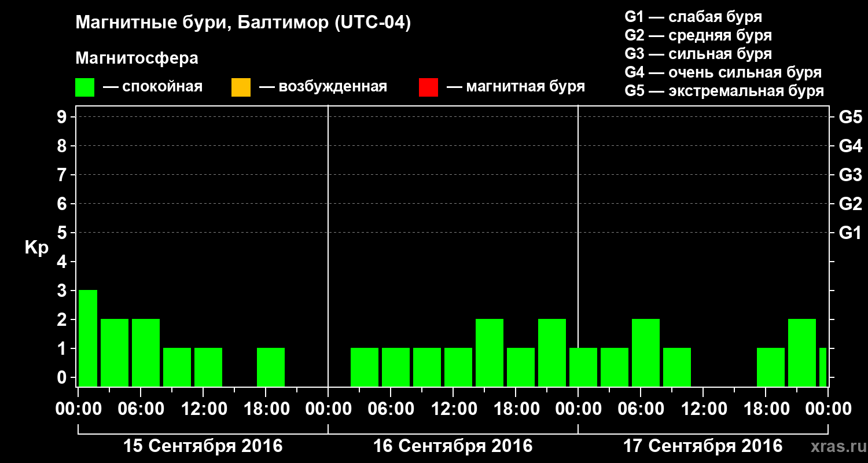The width and height of the screenshot is (868, 463).
Task: Click the '7' value on the Kp axis
Action: click(x=63, y=175)
